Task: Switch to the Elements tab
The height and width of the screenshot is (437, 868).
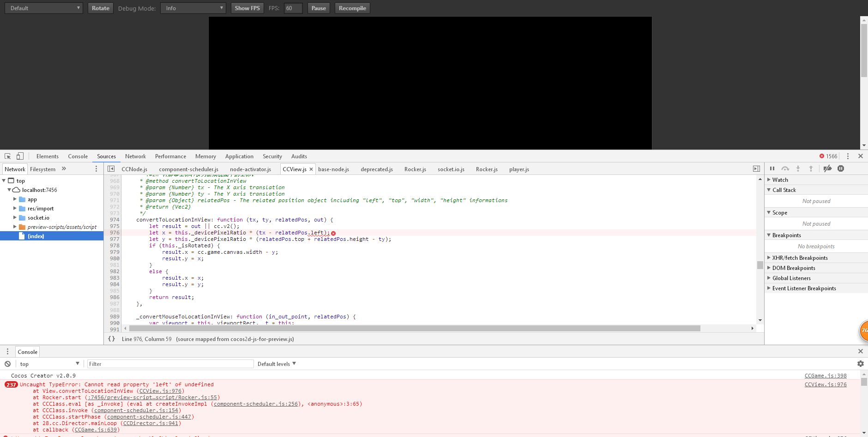Action: tap(48, 156)
